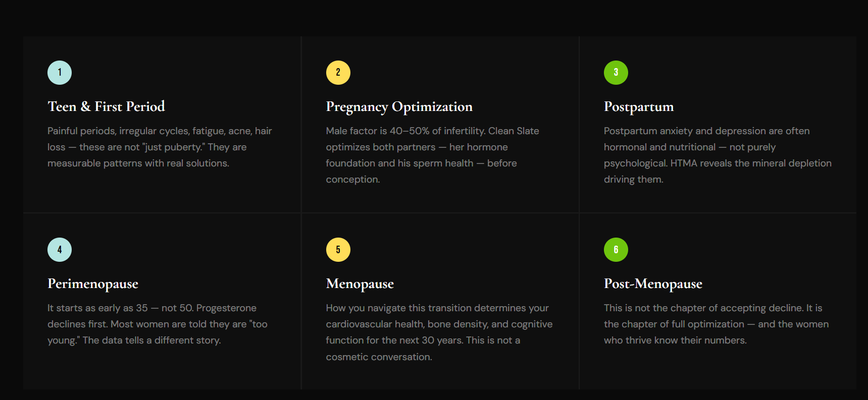Click the green number 3 badge
This screenshot has height=400, width=868.
click(x=616, y=73)
